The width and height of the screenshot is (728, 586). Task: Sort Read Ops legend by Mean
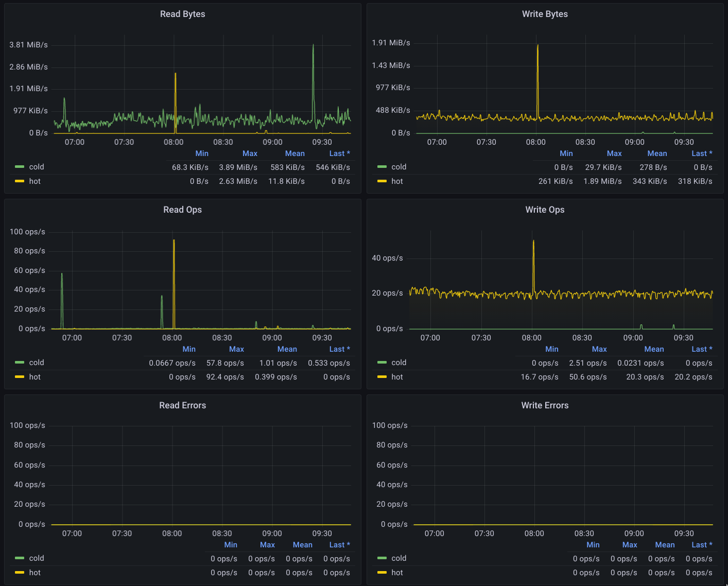287,349
